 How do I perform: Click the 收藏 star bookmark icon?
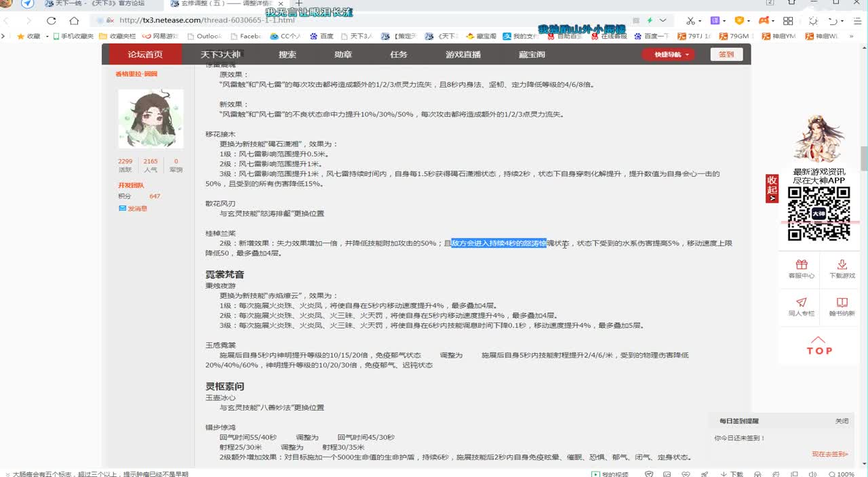coord(21,36)
